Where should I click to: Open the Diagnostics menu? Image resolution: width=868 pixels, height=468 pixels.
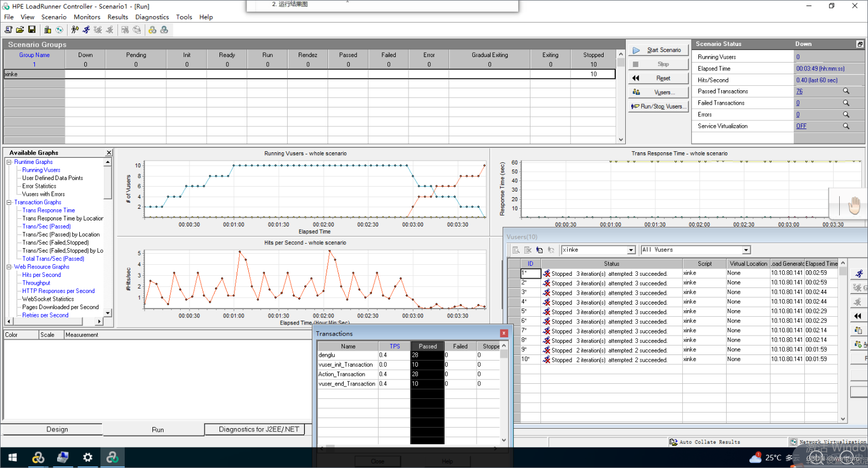coord(152,17)
